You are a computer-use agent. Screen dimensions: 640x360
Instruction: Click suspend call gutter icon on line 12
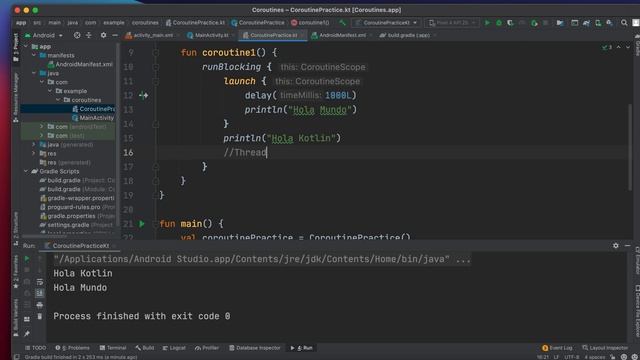point(143,96)
